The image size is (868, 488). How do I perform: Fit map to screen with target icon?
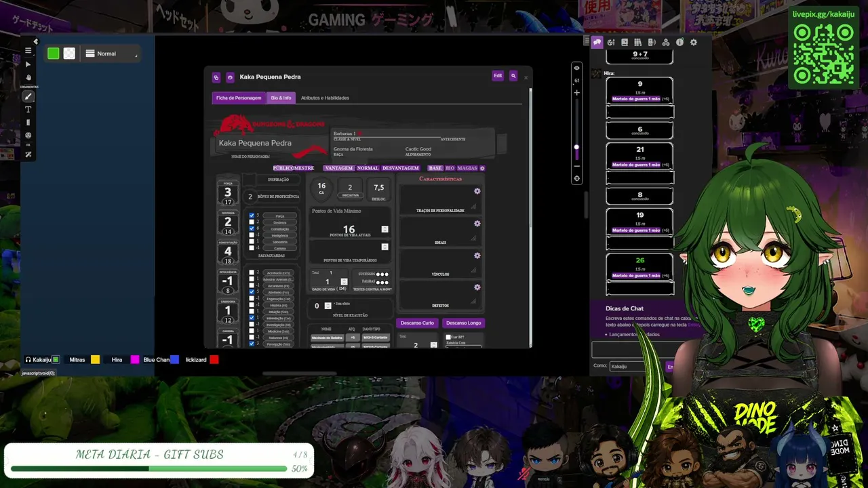click(x=577, y=179)
